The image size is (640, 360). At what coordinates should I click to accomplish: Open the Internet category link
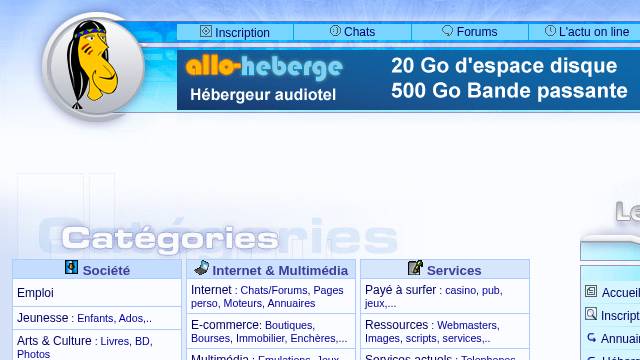pos(211,290)
